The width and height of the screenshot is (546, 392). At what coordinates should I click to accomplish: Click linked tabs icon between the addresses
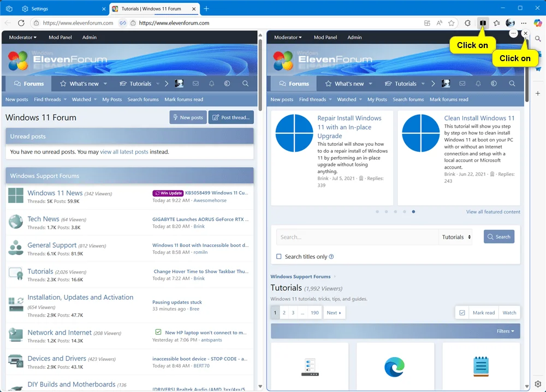click(x=123, y=23)
